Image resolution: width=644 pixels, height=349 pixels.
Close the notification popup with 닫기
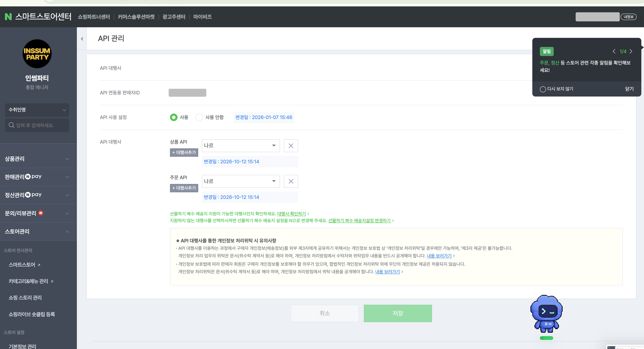pyautogui.click(x=629, y=89)
